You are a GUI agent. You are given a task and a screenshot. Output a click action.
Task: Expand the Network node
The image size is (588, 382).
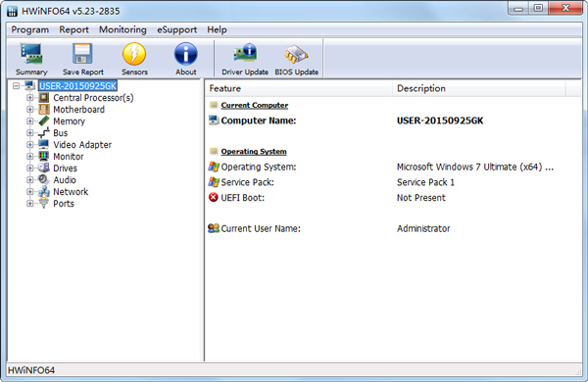(30, 192)
